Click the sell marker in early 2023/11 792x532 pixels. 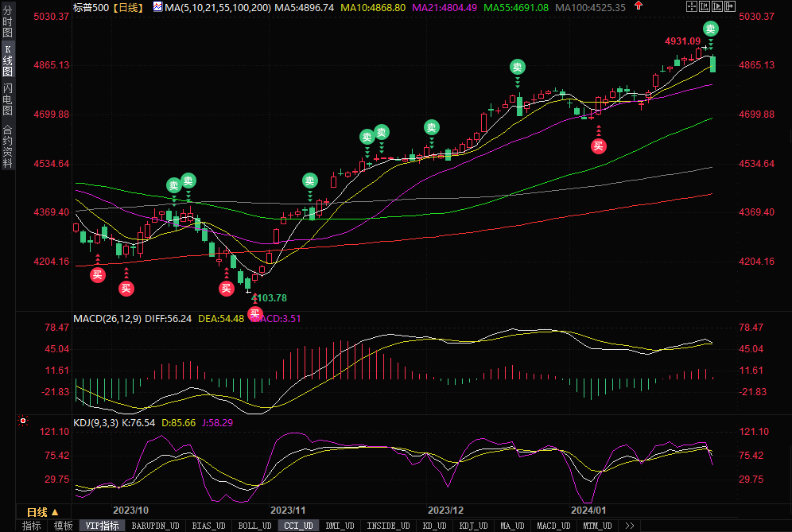pos(309,180)
